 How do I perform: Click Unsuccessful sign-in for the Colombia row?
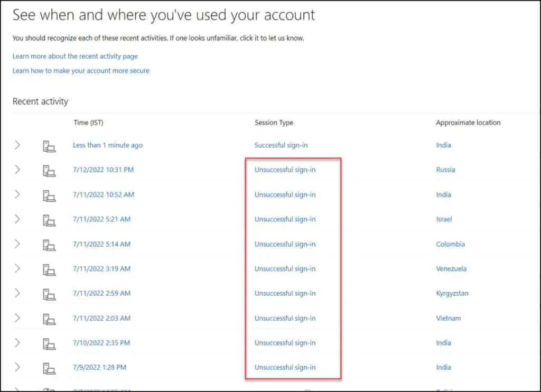tap(285, 244)
